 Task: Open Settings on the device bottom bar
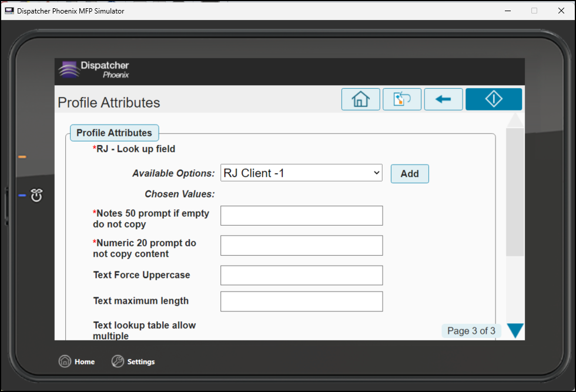133,361
